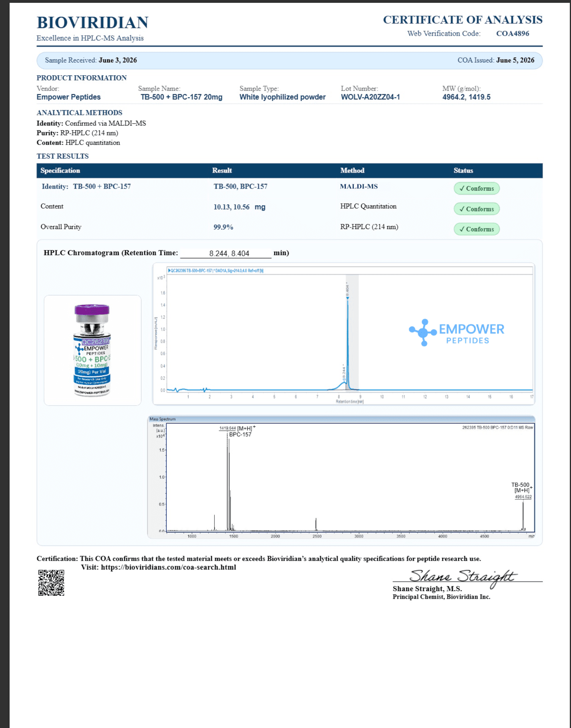The image size is (571, 728).
Task: Click the Conforms badge in Content row
Action: [x=477, y=209]
